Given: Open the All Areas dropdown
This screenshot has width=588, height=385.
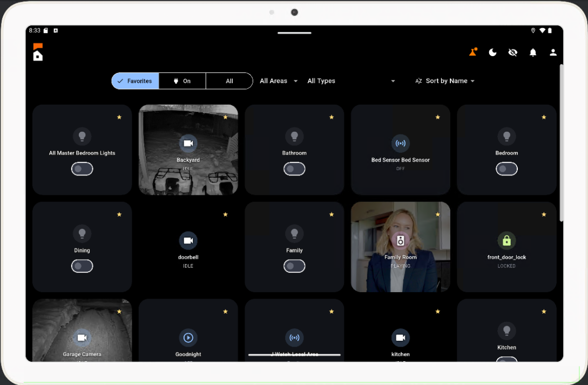Looking at the screenshot, I should pyautogui.click(x=278, y=80).
